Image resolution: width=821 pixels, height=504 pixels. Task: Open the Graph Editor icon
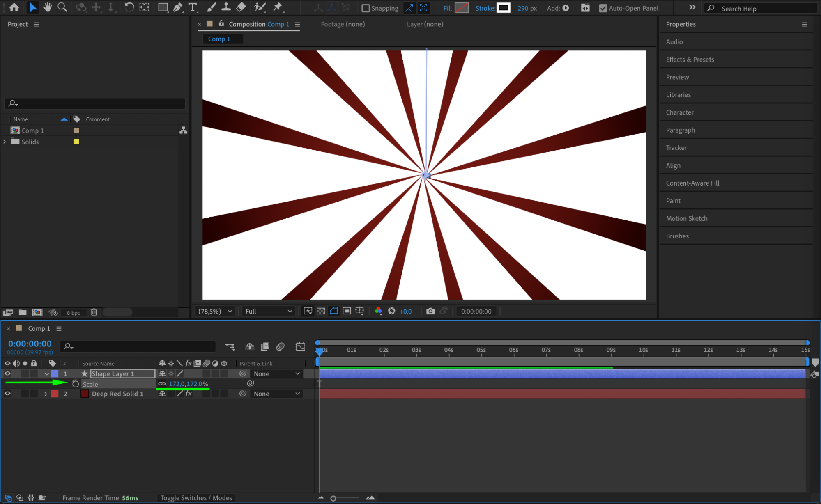(x=300, y=347)
